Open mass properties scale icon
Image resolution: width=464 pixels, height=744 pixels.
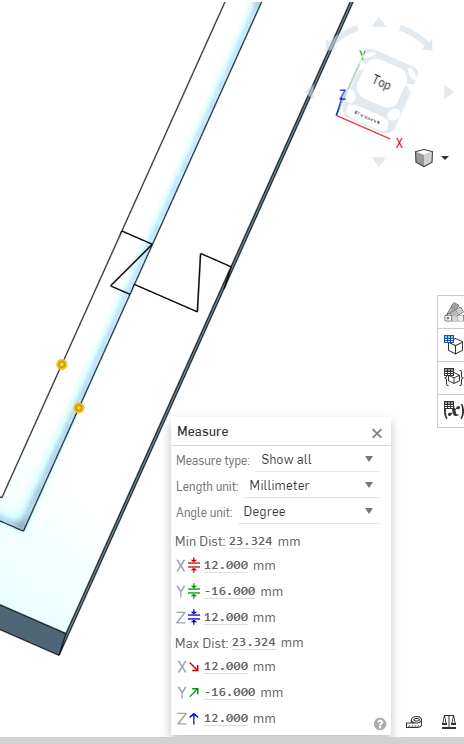click(x=449, y=722)
